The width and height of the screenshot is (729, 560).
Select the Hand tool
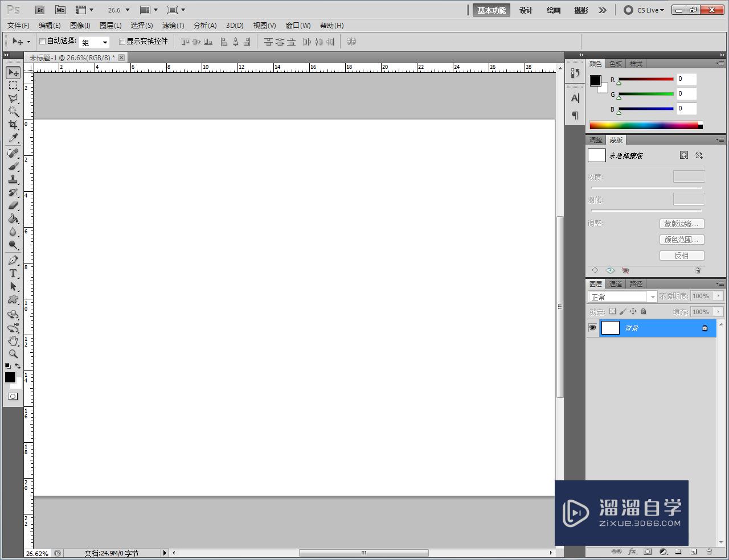(x=13, y=341)
